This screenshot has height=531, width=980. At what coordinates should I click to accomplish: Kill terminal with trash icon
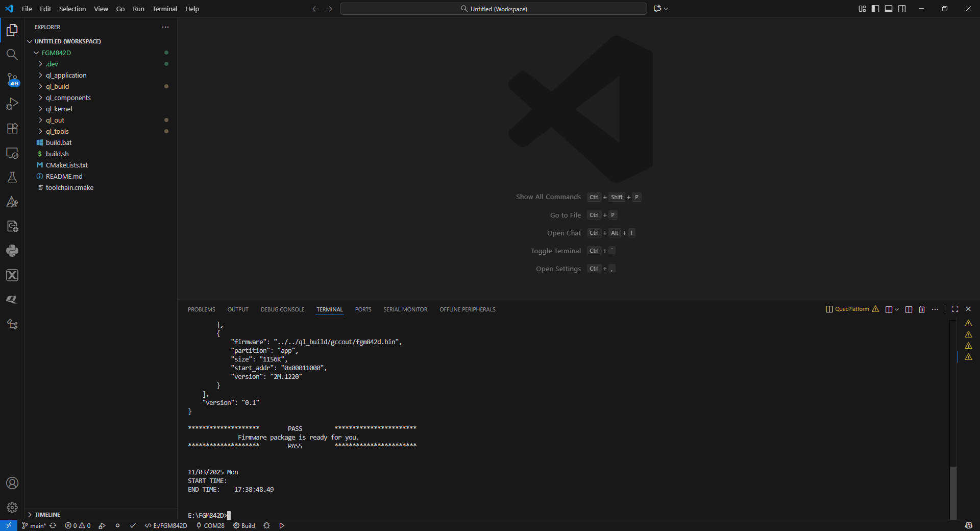point(922,309)
